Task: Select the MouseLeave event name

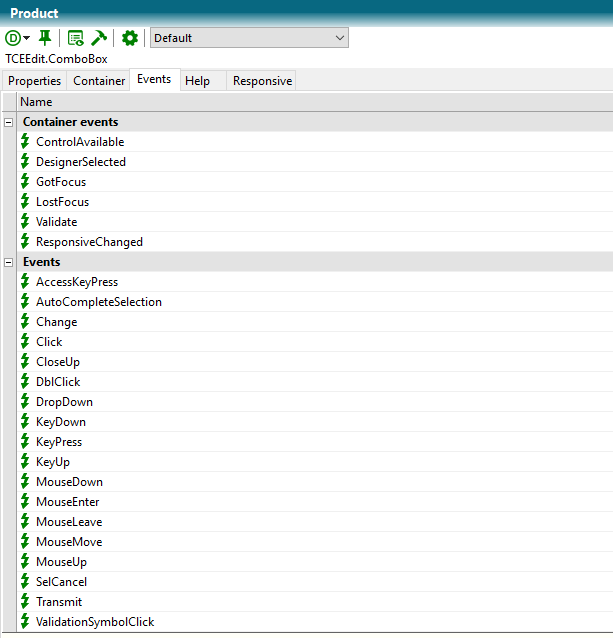Action: point(69,522)
